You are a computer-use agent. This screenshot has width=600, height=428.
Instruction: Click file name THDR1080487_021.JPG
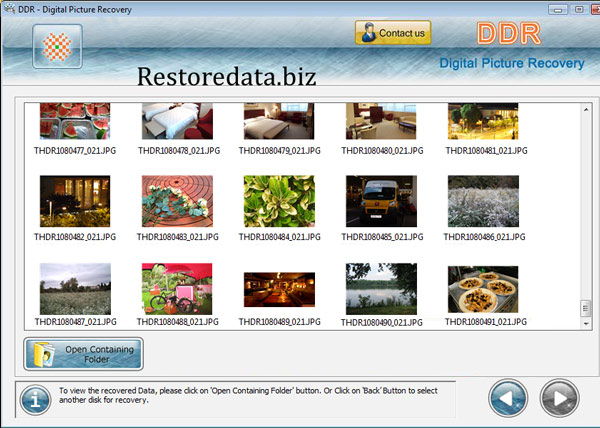point(75,322)
